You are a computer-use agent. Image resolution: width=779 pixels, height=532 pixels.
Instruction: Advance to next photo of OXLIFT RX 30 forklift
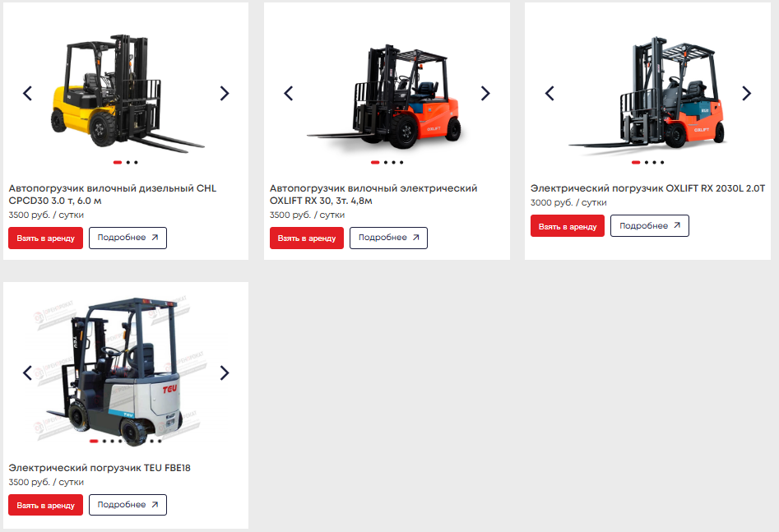point(485,93)
